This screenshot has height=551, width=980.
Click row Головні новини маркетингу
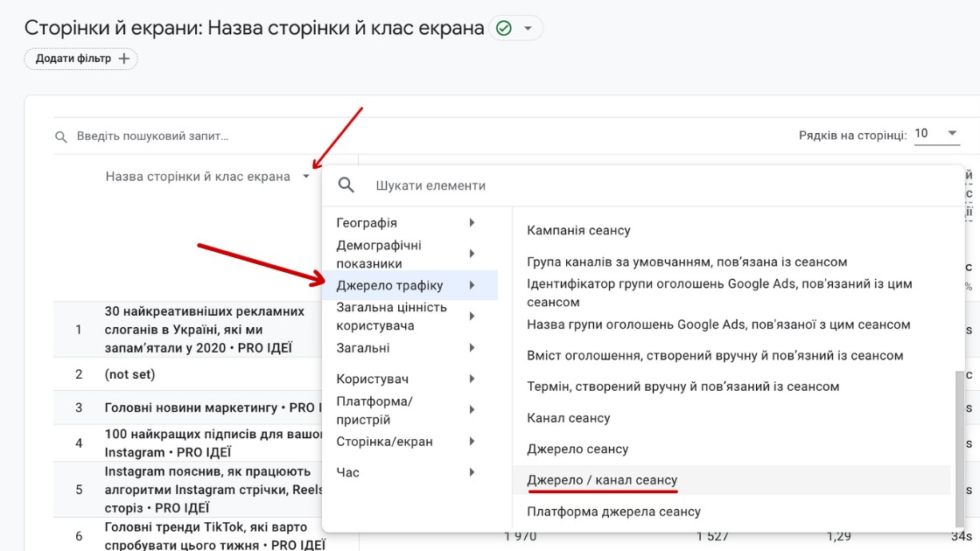[213, 408]
